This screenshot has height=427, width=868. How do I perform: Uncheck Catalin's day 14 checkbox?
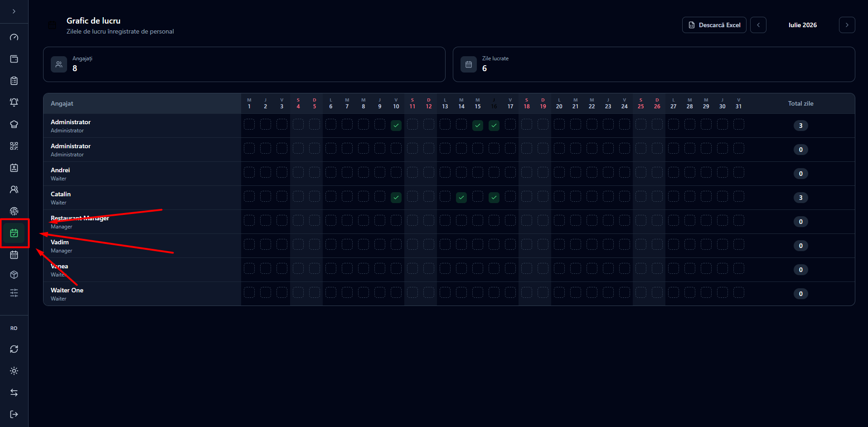click(x=461, y=198)
